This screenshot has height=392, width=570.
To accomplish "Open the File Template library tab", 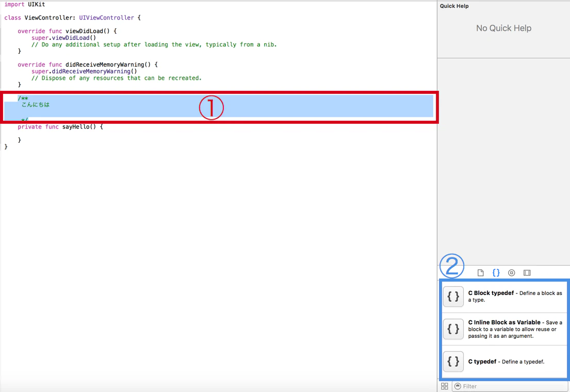I will [x=481, y=273].
